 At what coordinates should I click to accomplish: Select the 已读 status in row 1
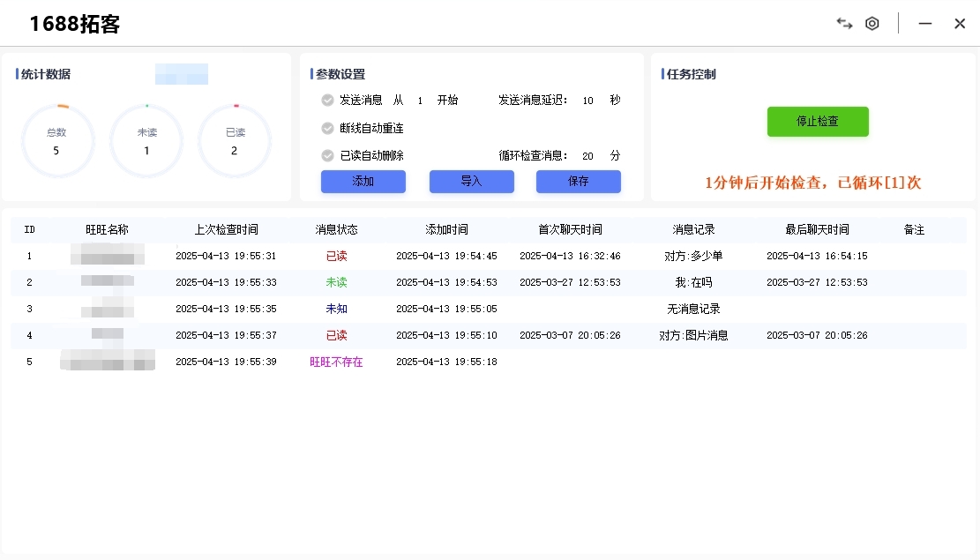tap(336, 257)
